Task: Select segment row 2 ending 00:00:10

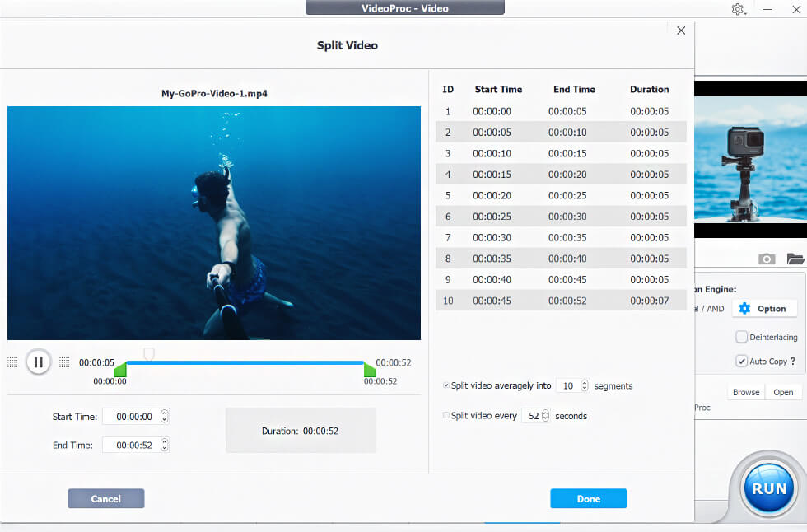Action: (x=561, y=133)
